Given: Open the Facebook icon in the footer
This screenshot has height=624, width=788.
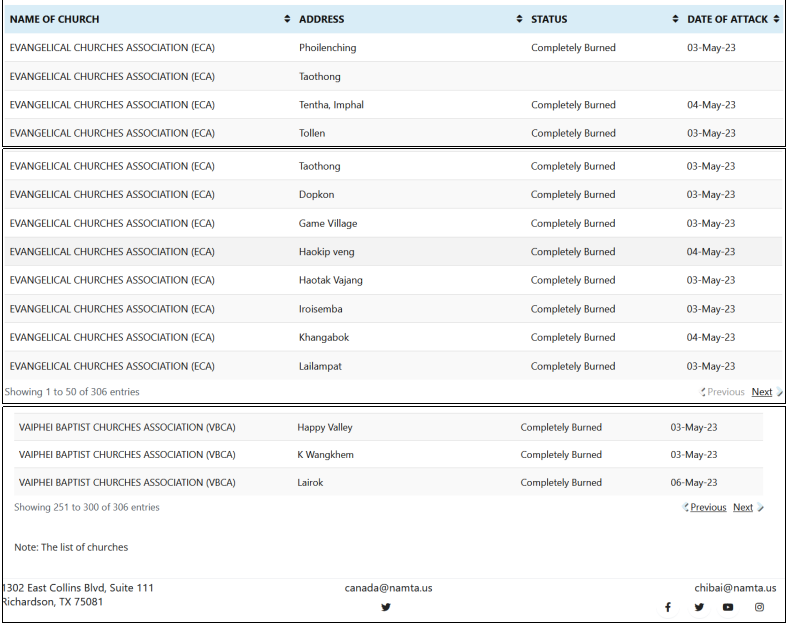Looking at the screenshot, I should 668,607.
